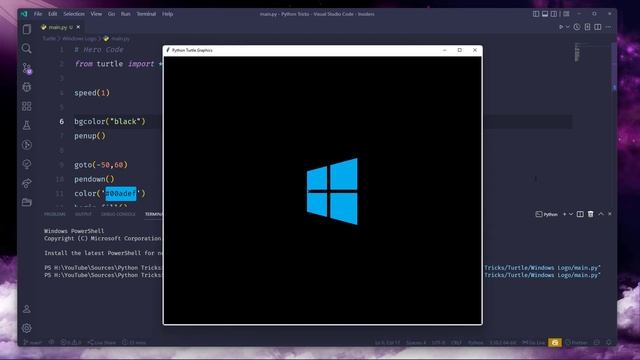This screenshot has height=360, width=640.
Task: Close the terminal panel
Action: click(610, 214)
